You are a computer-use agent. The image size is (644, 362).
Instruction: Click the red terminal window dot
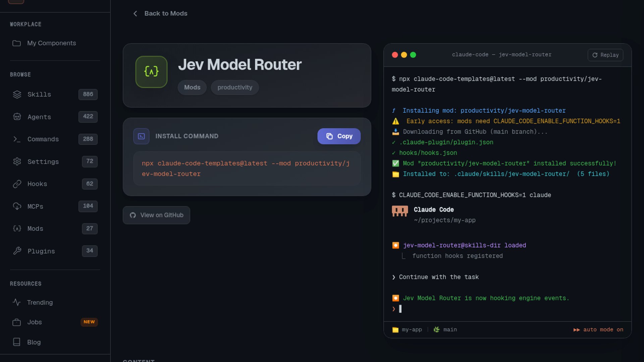tap(395, 55)
